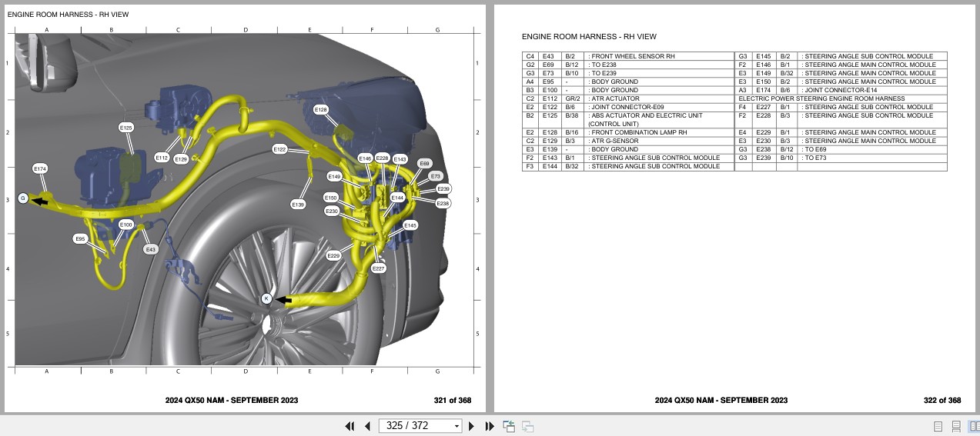Click connector label E145 in diagram
The height and width of the screenshot is (436, 980).
[410, 225]
